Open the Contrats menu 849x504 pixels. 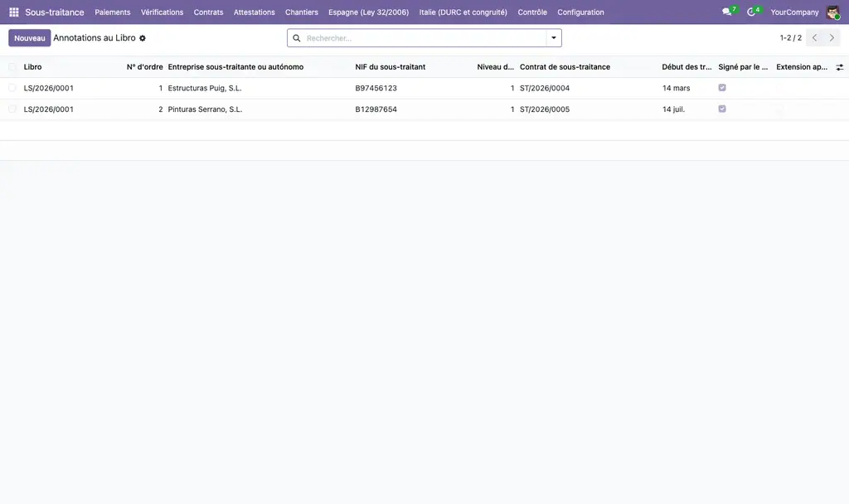208,12
